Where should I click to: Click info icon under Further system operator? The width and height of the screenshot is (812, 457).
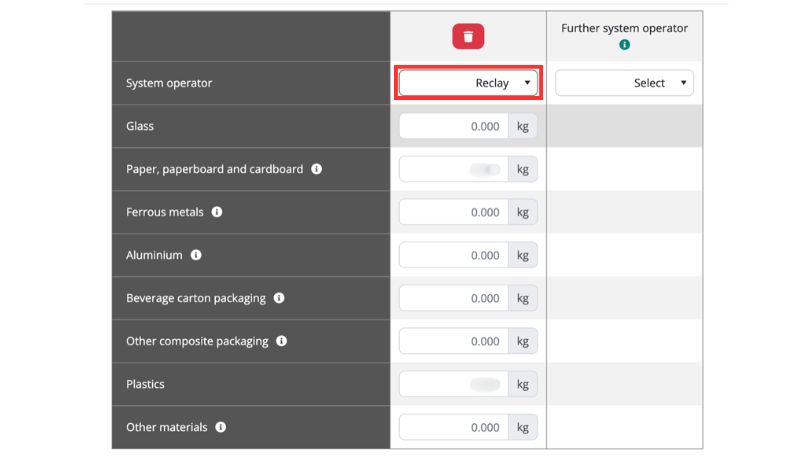coord(624,45)
